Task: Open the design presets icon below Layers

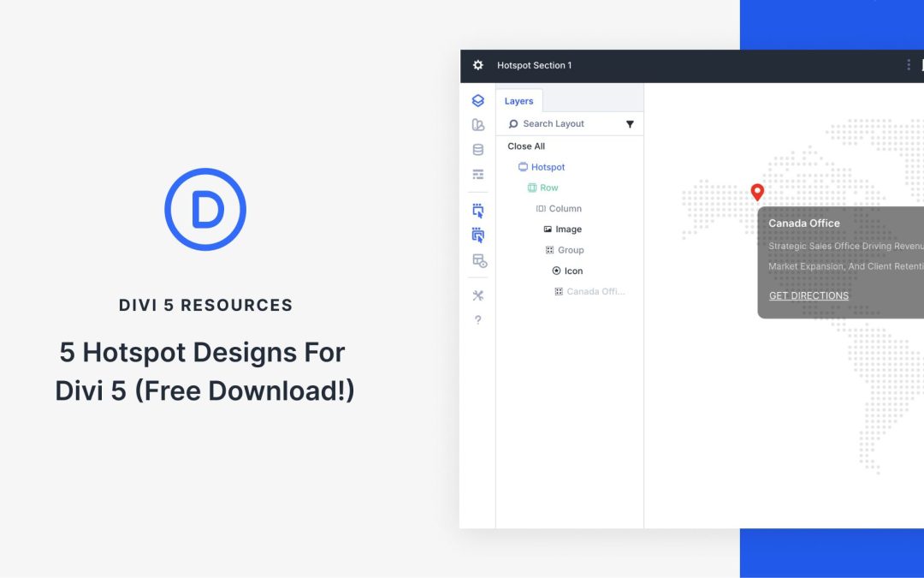Action: pos(478,124)
